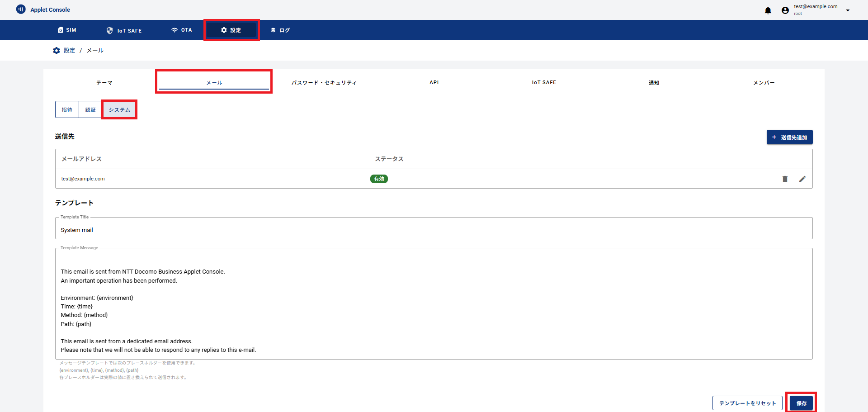Edit the test@example.com recipient with the pencil icon
Viewport: 868px width, 412px height.
coord(802,179)
